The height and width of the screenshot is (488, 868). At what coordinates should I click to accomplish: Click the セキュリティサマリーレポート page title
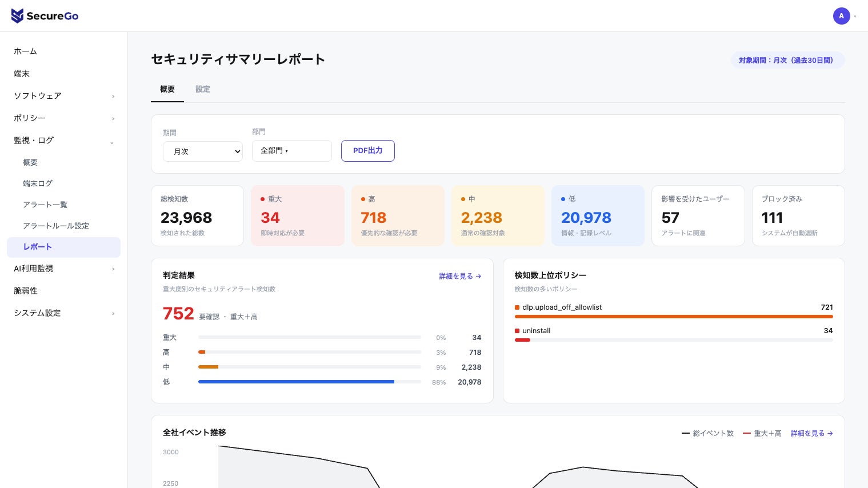point(238,59)
